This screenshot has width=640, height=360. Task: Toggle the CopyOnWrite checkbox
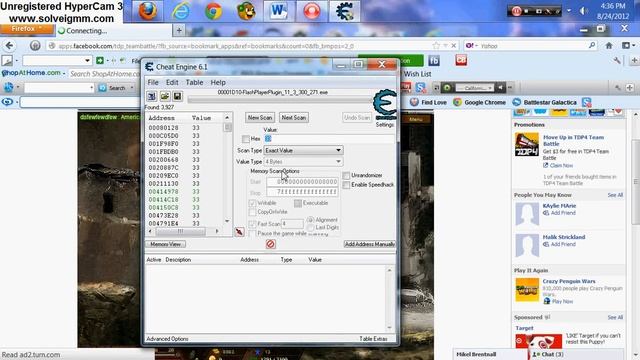[x=252, y=212]
